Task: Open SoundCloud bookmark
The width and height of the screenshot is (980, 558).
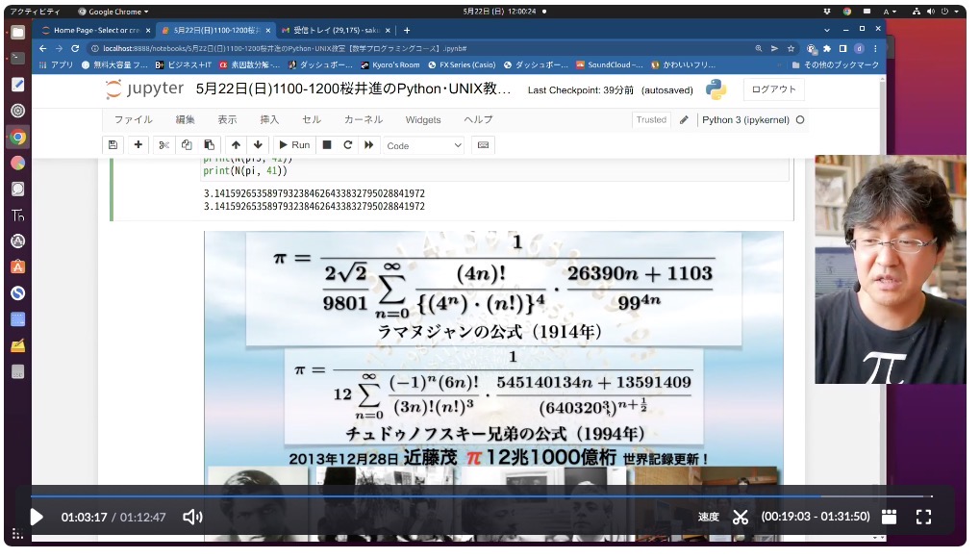Action: (x=610, y=64)
